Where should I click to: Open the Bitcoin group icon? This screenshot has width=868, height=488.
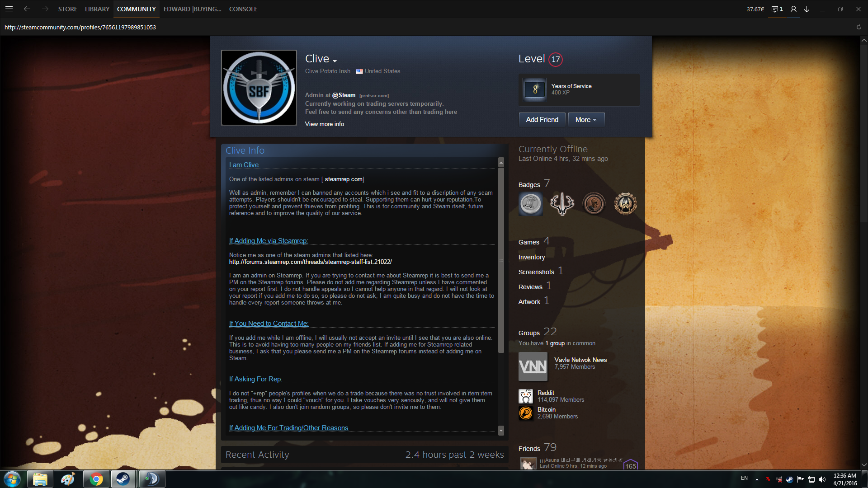(x=525, y=413)
